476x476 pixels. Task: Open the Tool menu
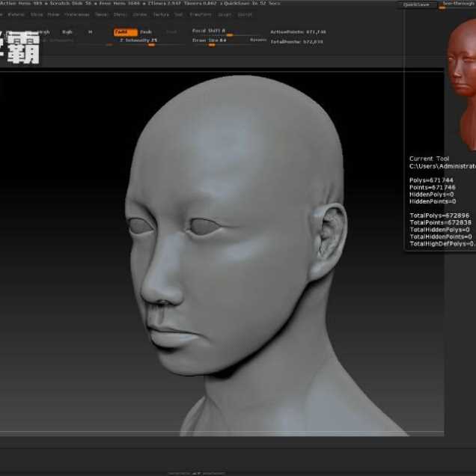click(178, 14)
